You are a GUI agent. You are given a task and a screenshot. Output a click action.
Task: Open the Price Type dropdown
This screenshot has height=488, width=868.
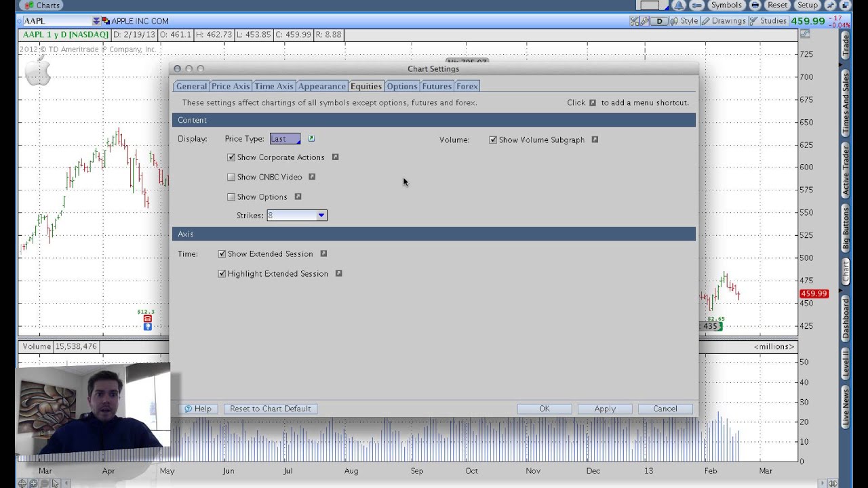(285, 138)
